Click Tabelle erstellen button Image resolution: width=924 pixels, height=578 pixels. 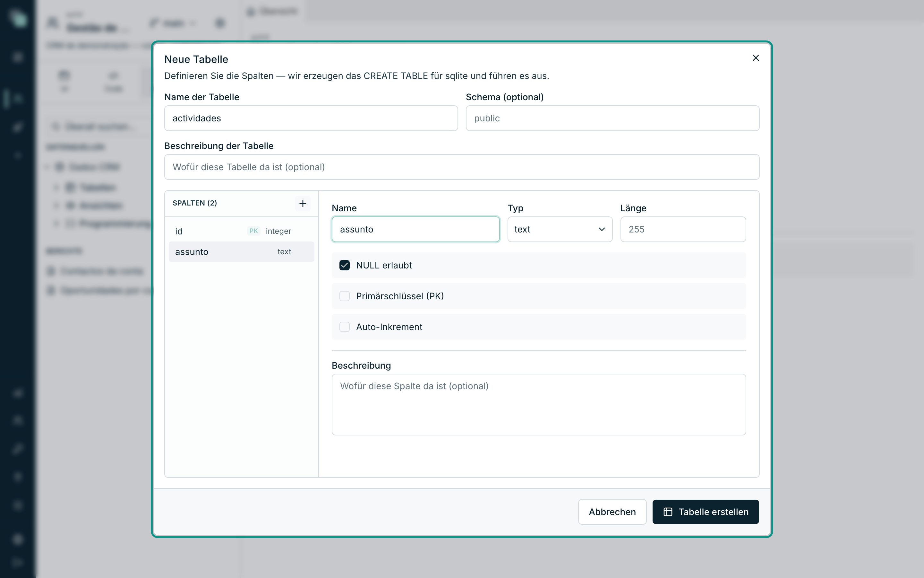coord(705,512)
